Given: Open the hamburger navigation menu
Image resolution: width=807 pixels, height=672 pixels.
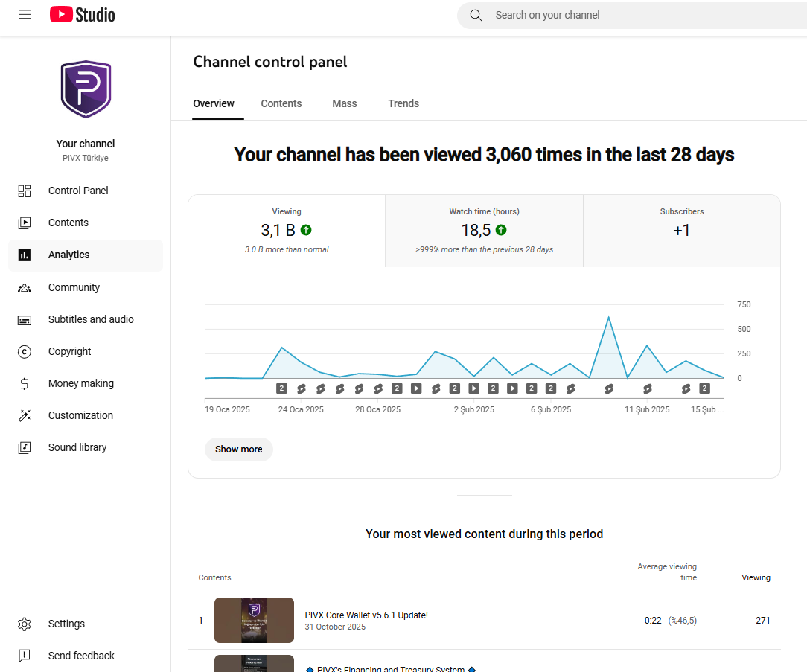Looking at the screenshot, I should point(25,14).
